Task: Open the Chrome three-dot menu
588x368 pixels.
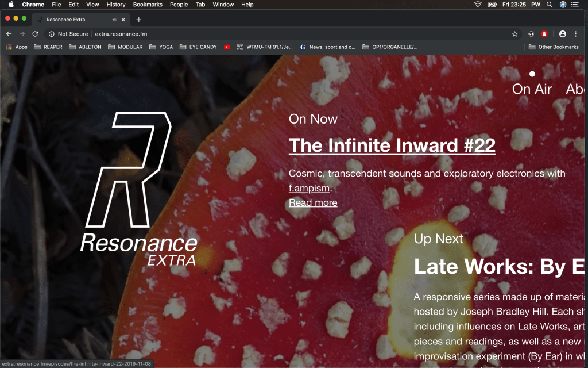Action: 575,34
